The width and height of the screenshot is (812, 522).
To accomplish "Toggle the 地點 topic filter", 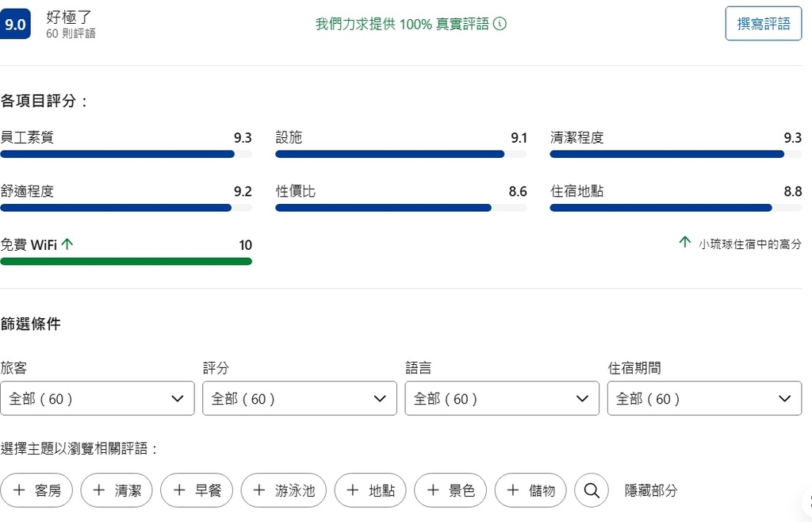I will 370,490.
